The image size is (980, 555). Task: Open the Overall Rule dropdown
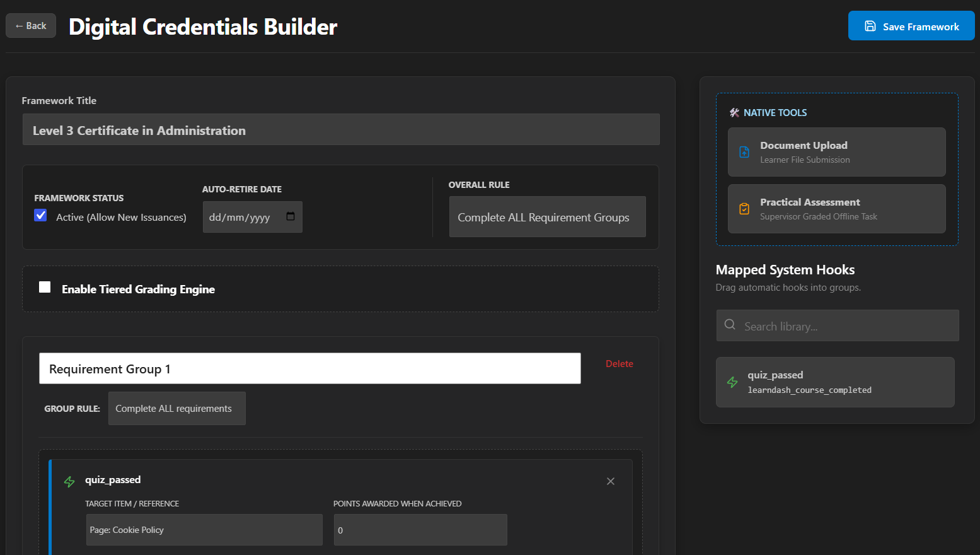(547, 217)
